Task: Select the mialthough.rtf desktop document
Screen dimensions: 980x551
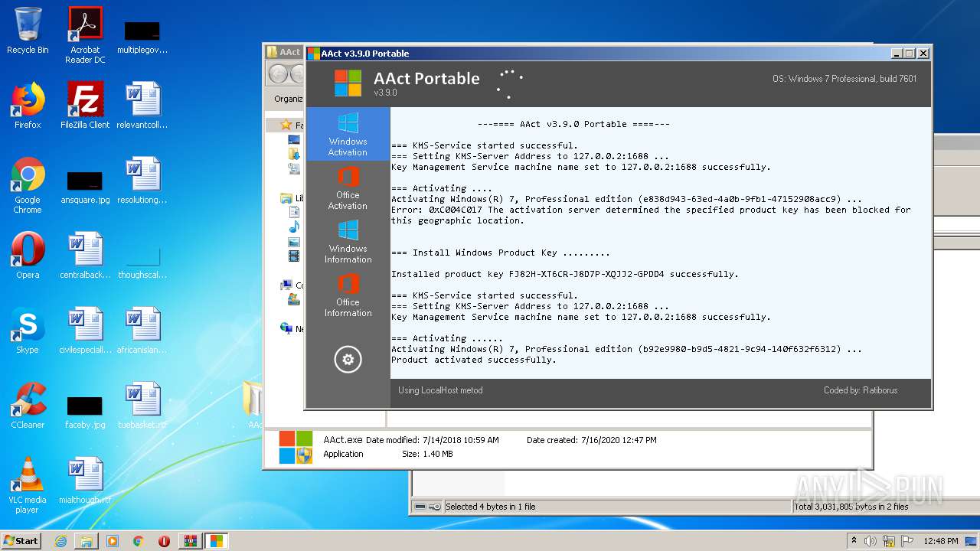Action: (x=85, y=480)
